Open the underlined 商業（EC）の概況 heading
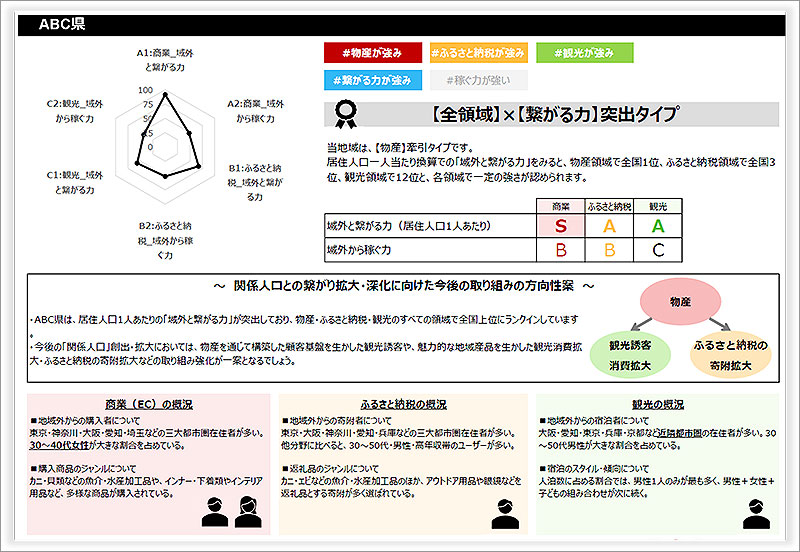 coord(149,405)
